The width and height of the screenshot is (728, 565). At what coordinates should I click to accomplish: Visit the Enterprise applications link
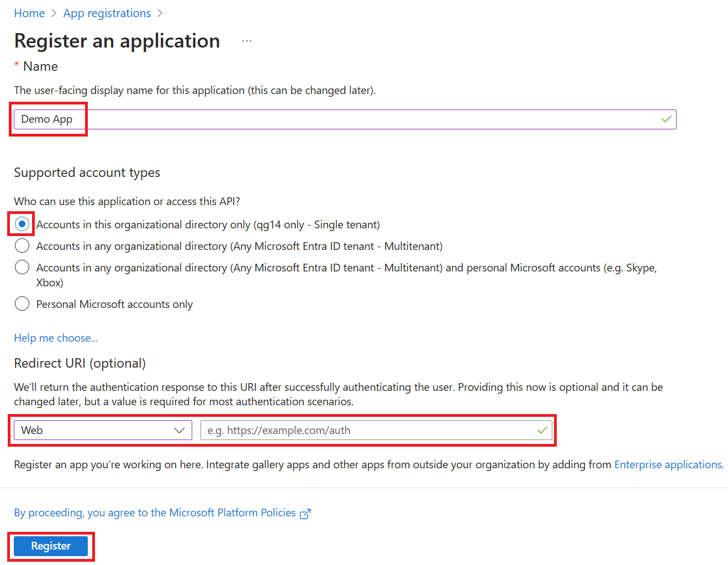pos(667,464)
